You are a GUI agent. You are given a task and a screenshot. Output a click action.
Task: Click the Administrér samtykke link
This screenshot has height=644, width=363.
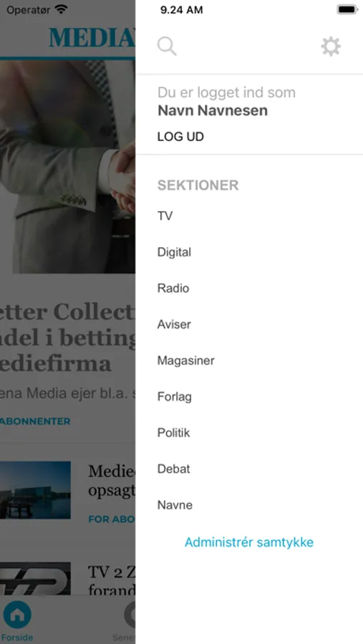[249, 542]
